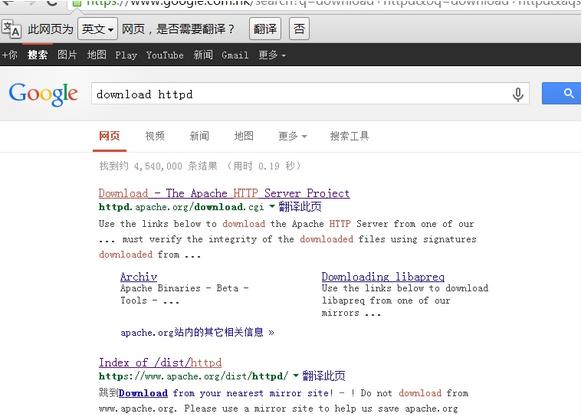Open YouTube in the top black bar
Image resolution: width=582 pixels, height=415 pixels.
pyautogui.click(x=165, y=55)
